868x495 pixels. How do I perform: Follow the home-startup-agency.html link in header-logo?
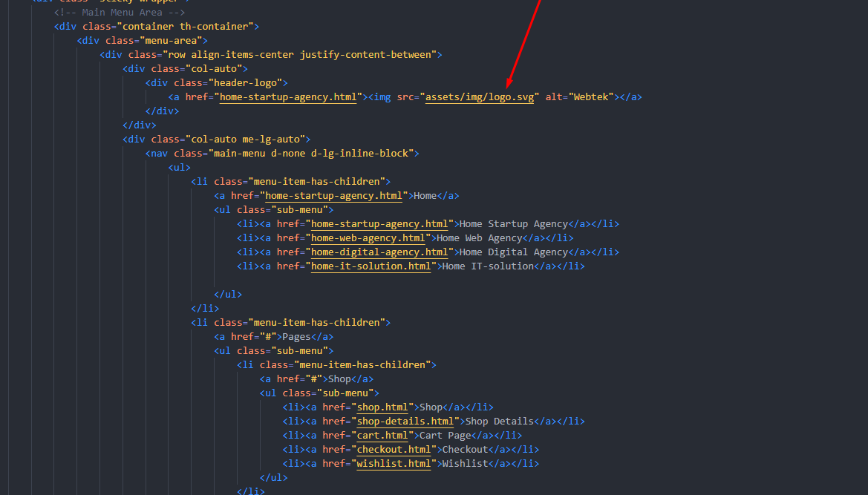287,97
